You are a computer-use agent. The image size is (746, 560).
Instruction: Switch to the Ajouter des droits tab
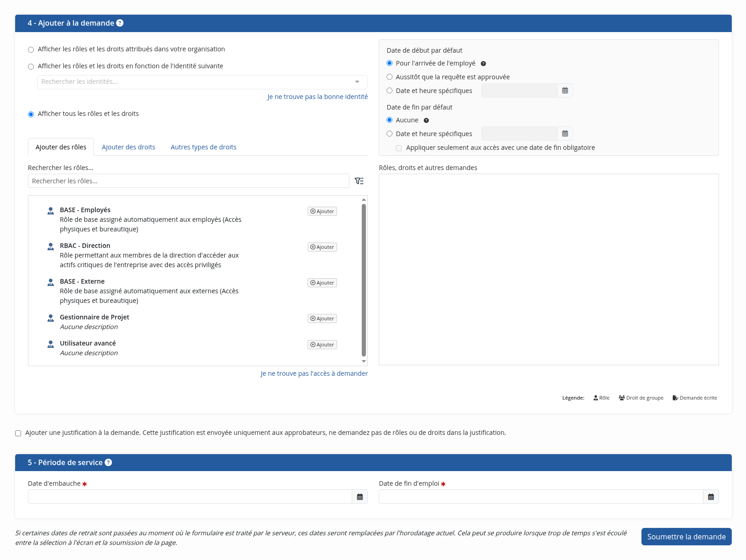point(128,147)
